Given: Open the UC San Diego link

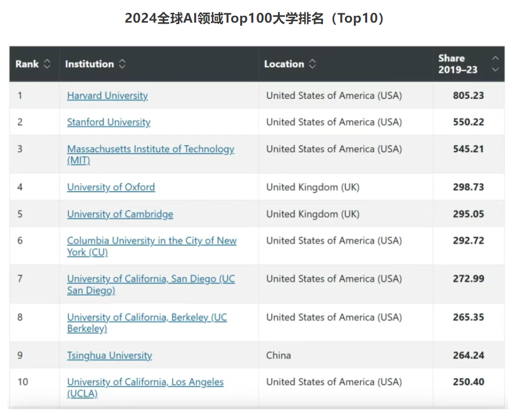Looking at the screenshot, I should pos(151,285).
